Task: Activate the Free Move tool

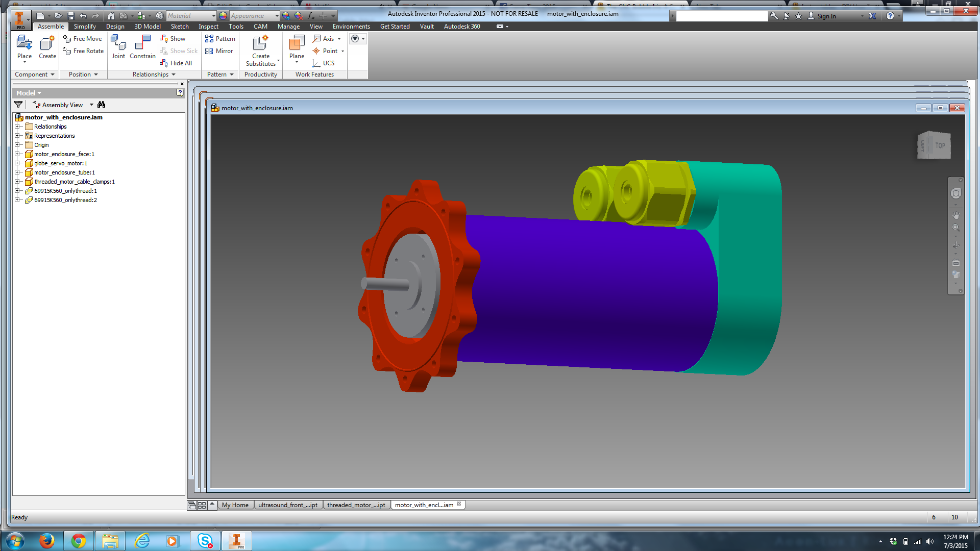Action: point(82,39)
